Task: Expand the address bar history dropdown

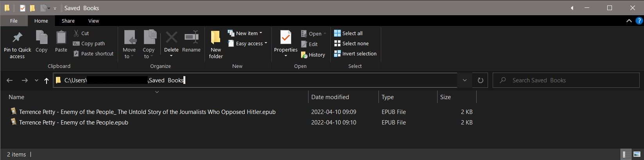Action: point(465,80)
